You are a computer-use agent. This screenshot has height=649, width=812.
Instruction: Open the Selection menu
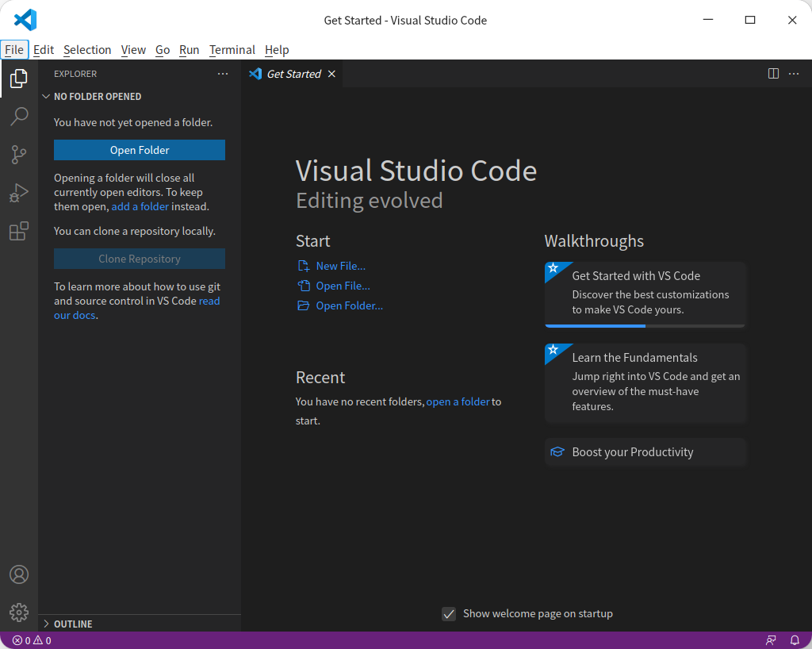[x=87, y=50]
